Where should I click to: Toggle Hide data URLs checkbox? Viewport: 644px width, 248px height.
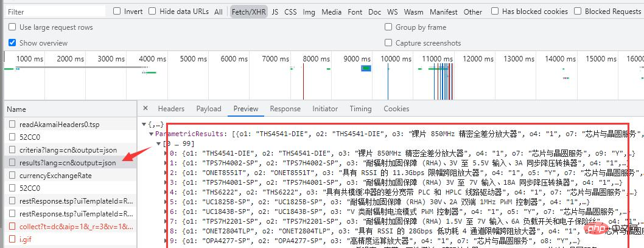coord(152,11)
